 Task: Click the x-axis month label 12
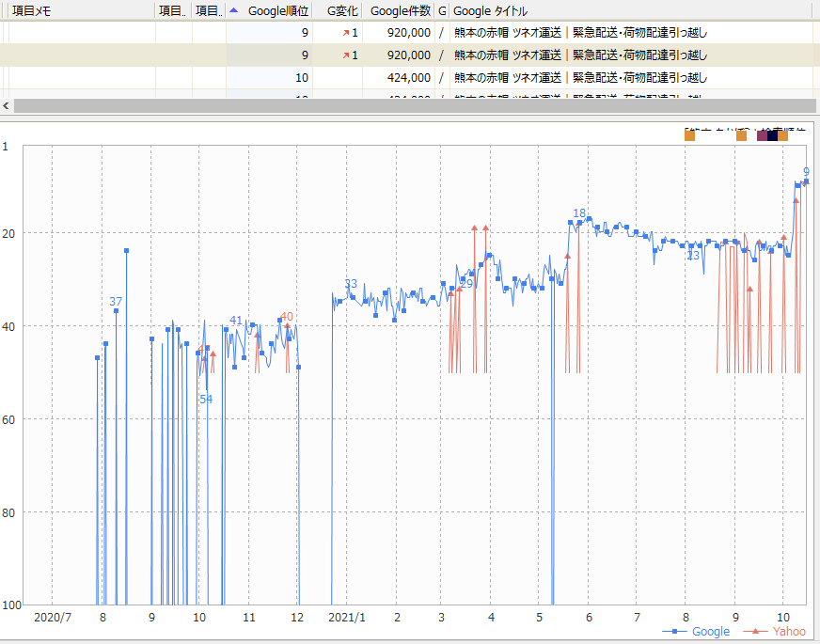(x=297, y=618)
